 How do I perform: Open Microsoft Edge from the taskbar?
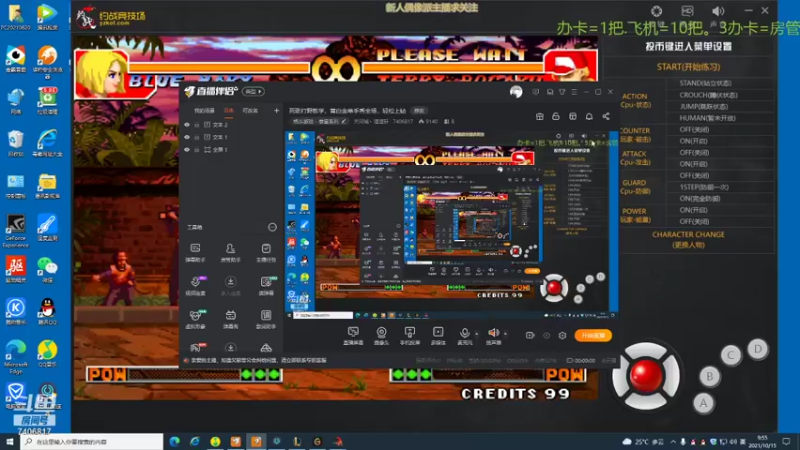pos(174,441)
